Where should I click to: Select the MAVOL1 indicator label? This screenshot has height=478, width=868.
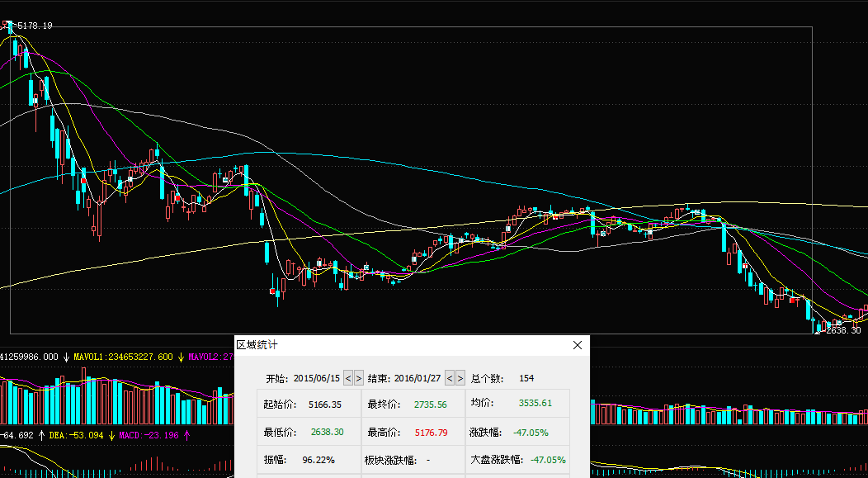124,357
